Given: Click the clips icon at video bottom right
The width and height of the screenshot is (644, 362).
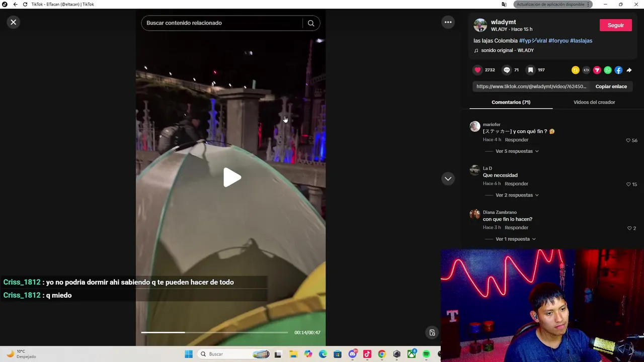Looking at the screenshot, I should (432, 332).
